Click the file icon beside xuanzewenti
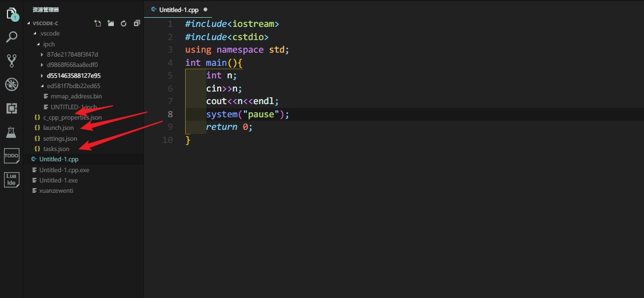Image resolution: width=644 pixels, height=298 pixels. click(x=34, y=190)
